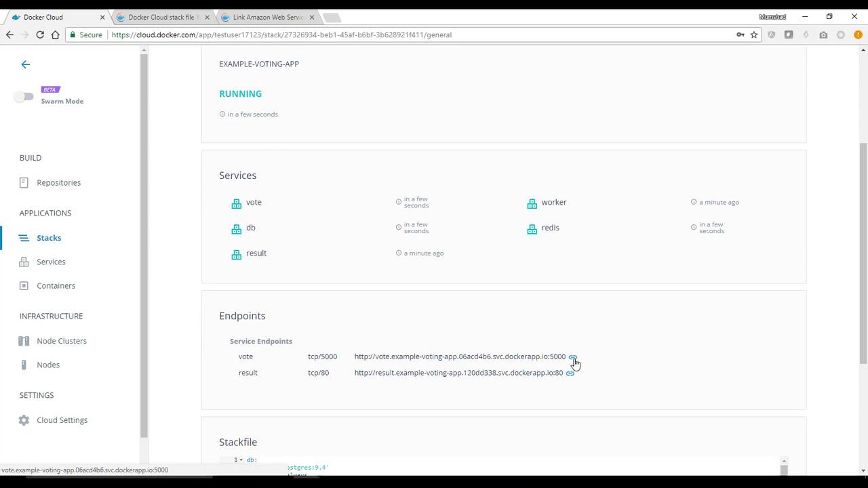The width and height of the screenshot is (868, 488).
Task: Click the link icon beside vote endpoint
Action: coord(572,357)
